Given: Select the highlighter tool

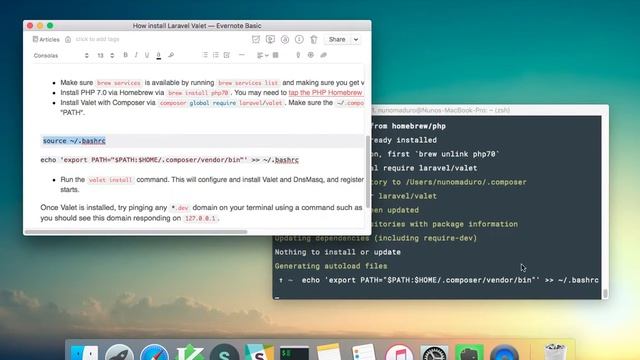Looking at the screenshot, I should pyautogui.click(x=171, y=55).
